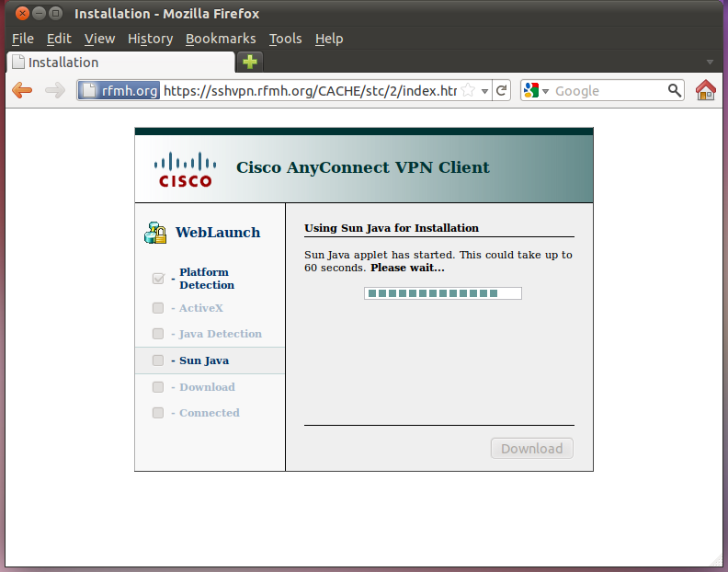Click the WebLaunch padlock network icon
Screen dimensions: 728x572
click(155, 233)
